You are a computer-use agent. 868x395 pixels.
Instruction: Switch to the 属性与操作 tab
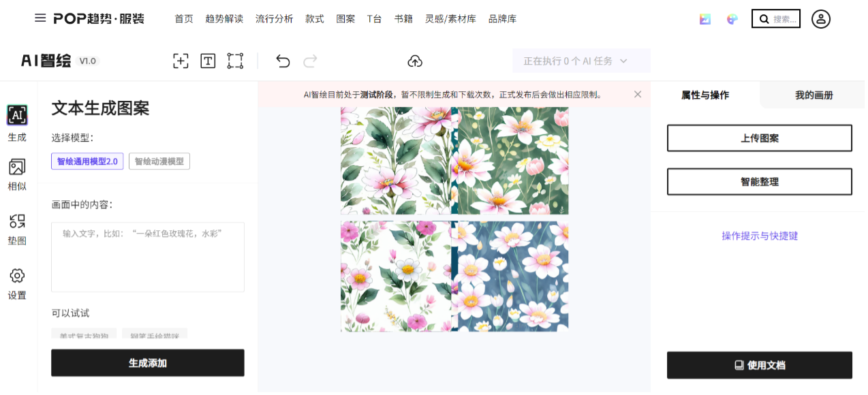click(x=705, y=95)
